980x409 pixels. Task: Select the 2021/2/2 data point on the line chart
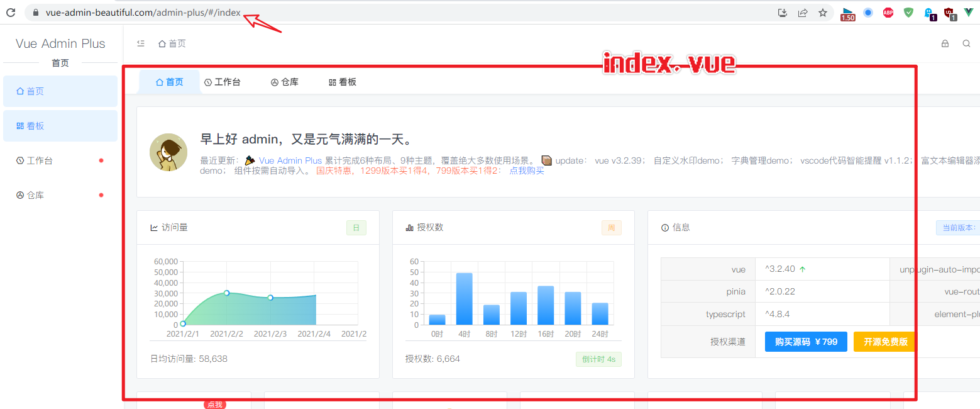pyautogui.click(x=226, y=293)
